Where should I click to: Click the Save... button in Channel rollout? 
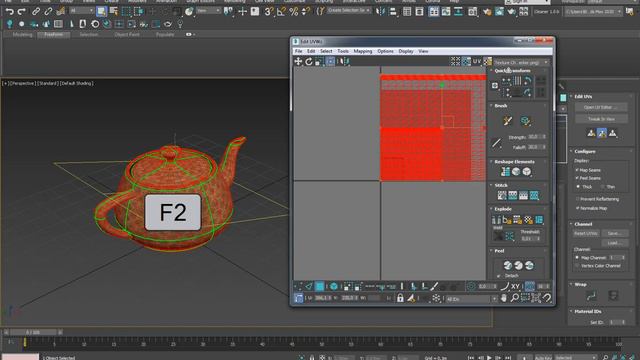point(615,233)
